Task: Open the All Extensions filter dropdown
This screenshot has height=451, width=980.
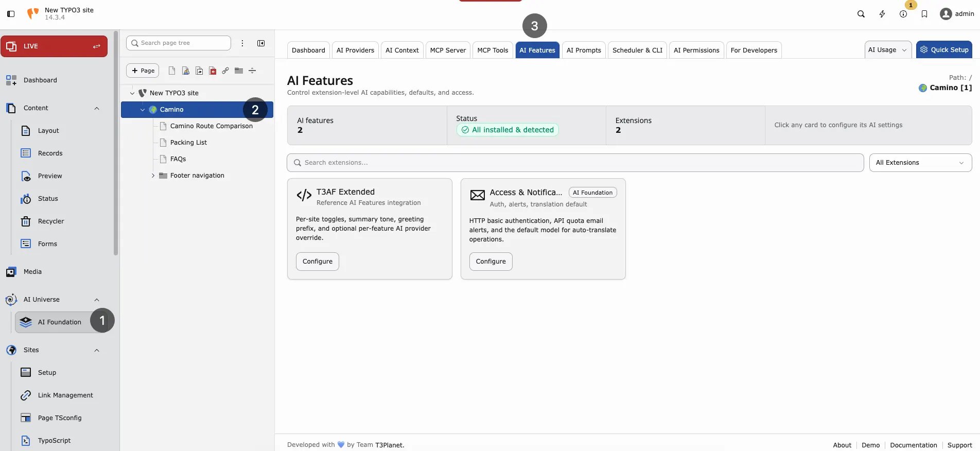Action: point(920,163)
